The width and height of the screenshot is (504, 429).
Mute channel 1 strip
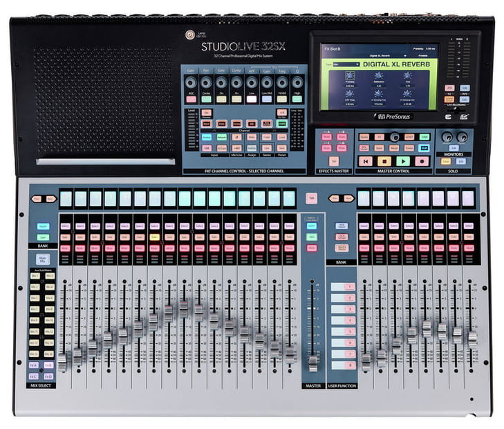(65, 248)
